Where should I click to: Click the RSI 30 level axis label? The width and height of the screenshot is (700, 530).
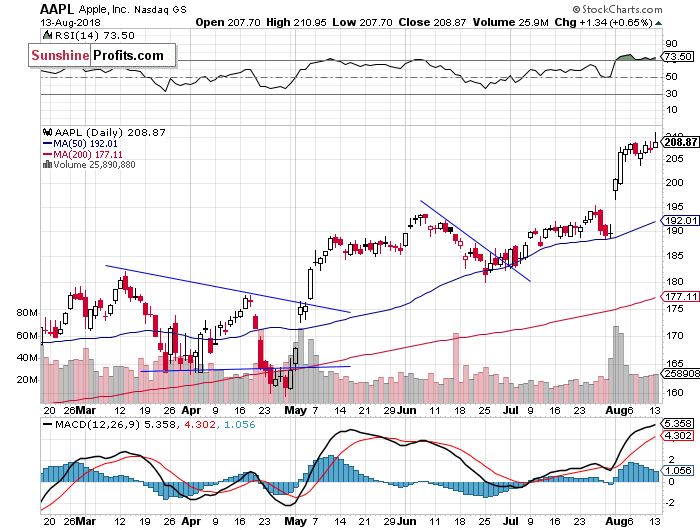671,94
